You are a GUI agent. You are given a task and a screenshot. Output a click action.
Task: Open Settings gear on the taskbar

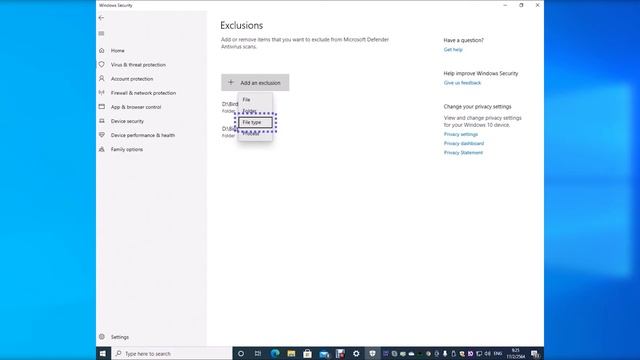(356, 353)
